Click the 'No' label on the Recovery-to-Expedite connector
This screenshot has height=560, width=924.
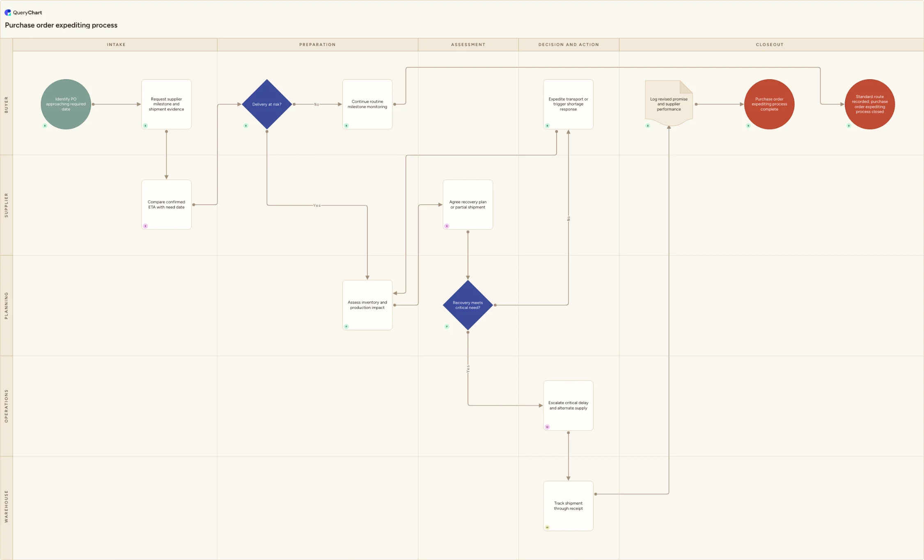pos(569,219)
